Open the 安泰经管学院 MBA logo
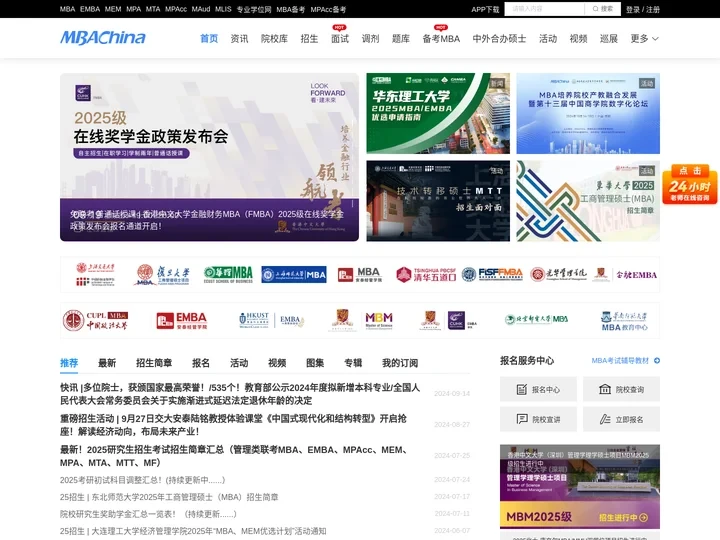Viewport: 720px width, 540px height. click(360, 275)
